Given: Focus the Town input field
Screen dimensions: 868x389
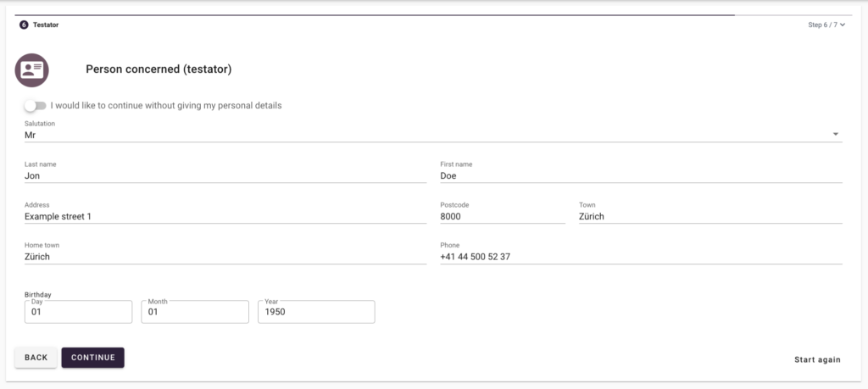Looking at the screenshot, I should (x=709, y=217).
